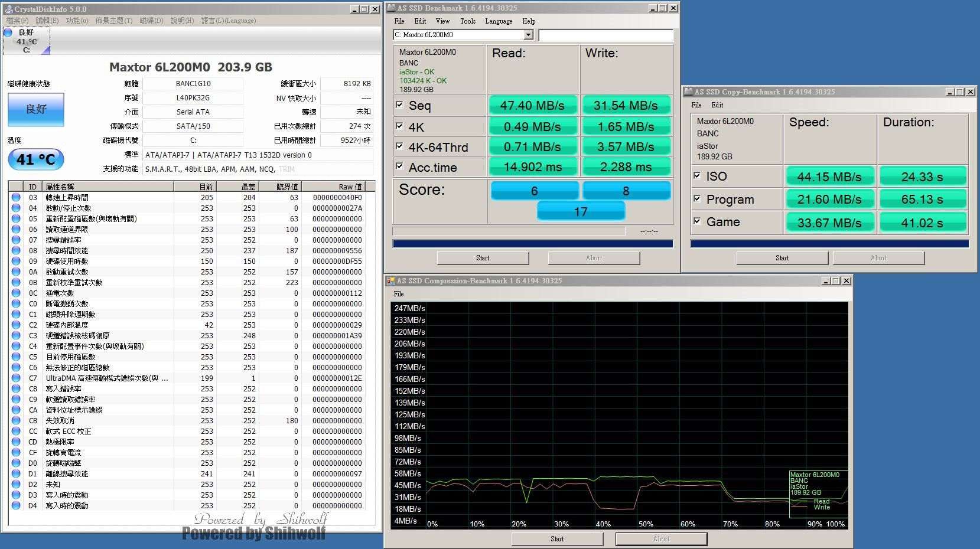Open File menu in Compression-Benchmark window
The image size is (980, 549).
(399, 294)
